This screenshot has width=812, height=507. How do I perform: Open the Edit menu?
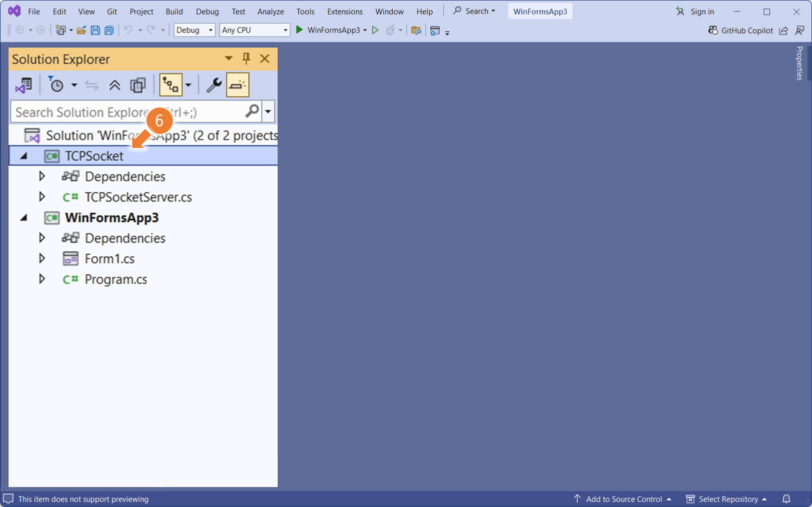59,11
